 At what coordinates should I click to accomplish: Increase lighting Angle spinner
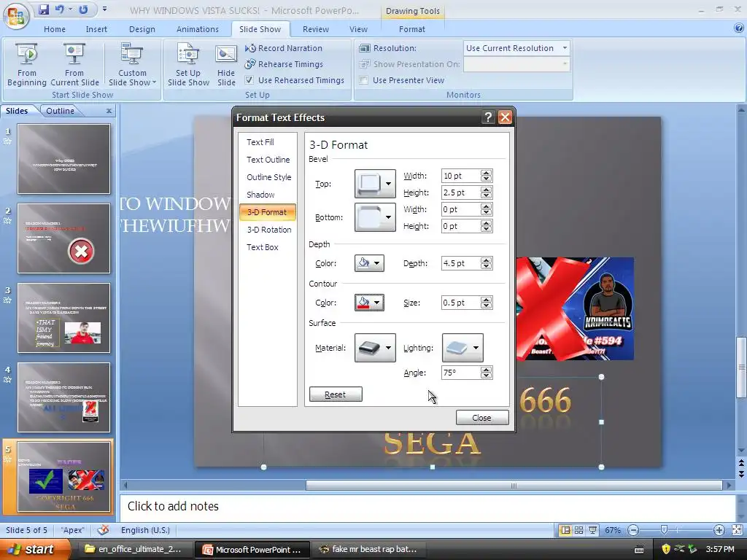coord(486,370)
